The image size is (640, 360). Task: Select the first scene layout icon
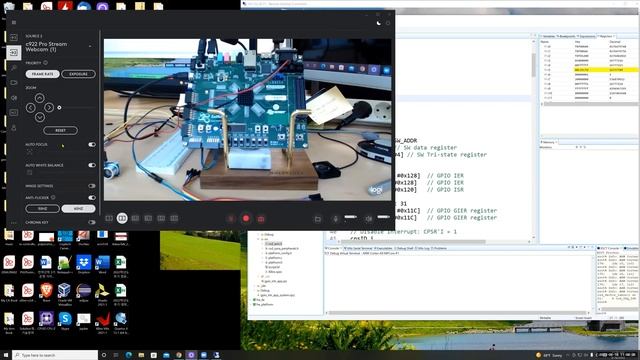pos(109,218)
